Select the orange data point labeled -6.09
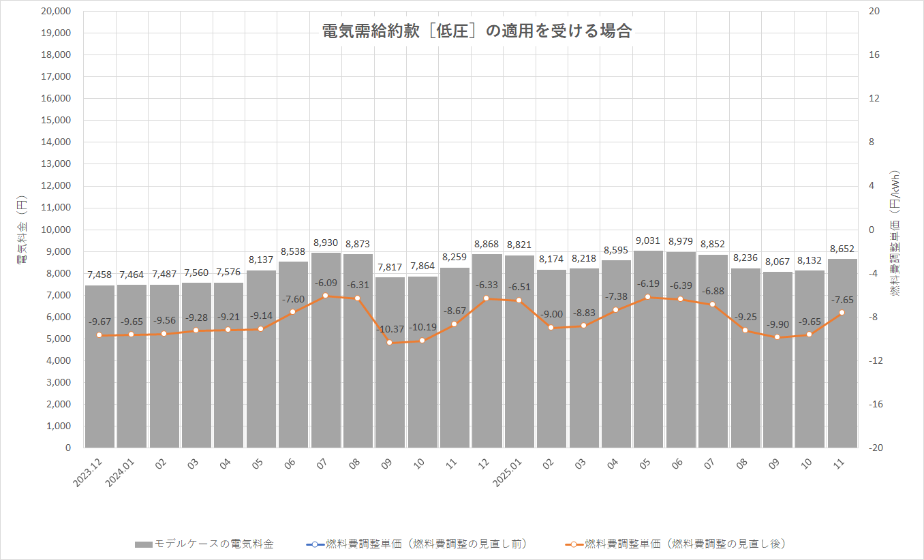924x560 pixels. click(x=325, y=296)
